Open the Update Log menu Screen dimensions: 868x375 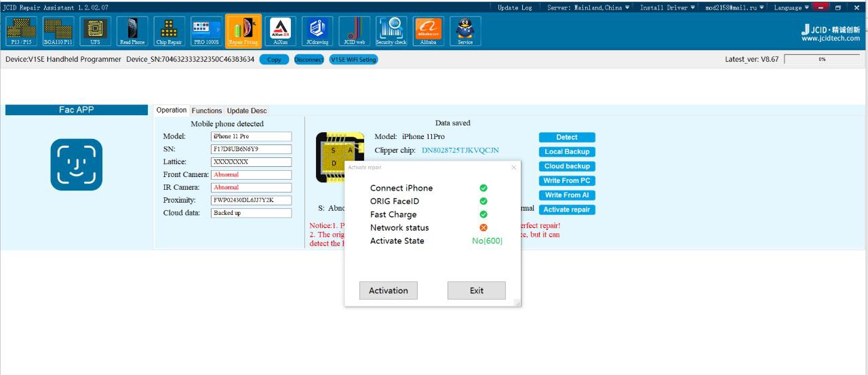(515, 7)
